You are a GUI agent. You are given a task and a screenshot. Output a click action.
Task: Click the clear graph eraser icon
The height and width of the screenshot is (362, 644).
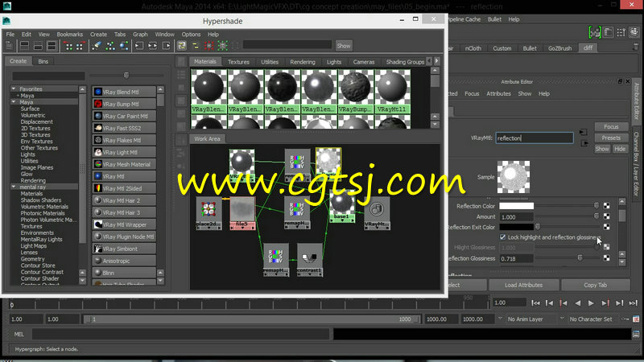pos(96,46)
